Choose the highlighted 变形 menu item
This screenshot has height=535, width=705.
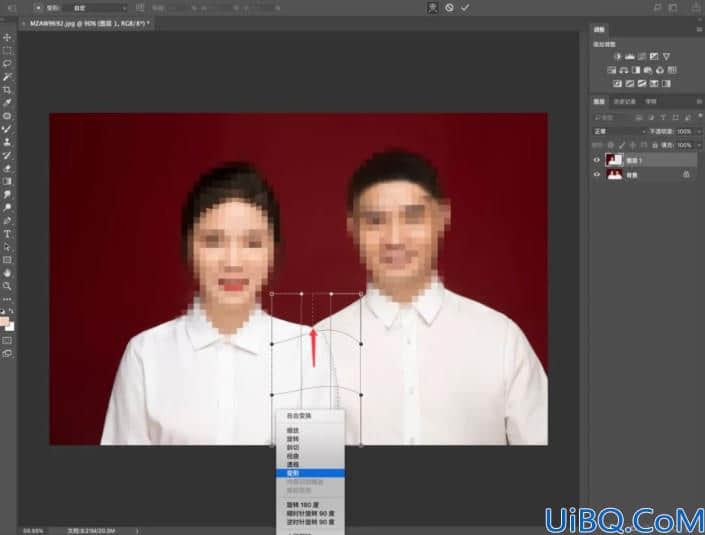pyautogui.click(x=310, y=473)
